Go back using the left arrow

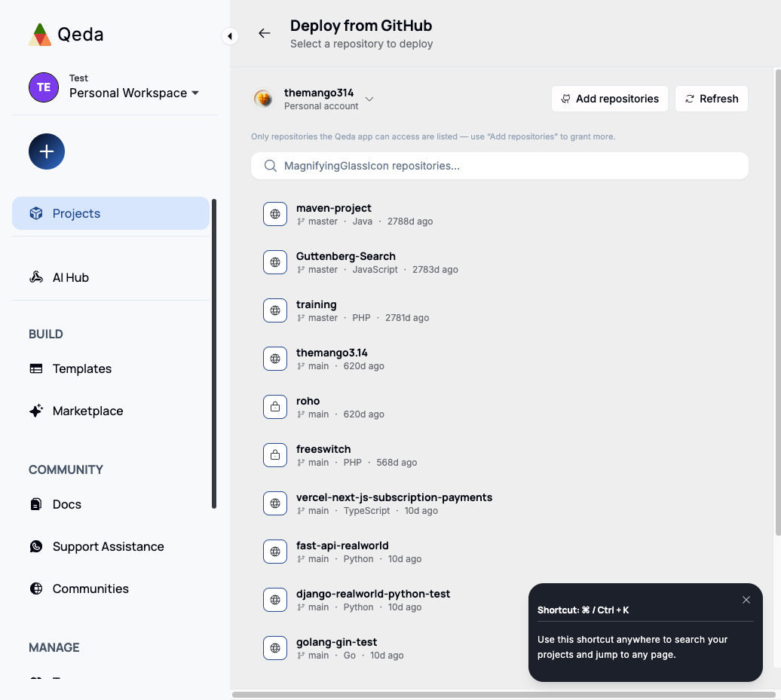coord(265,33)
